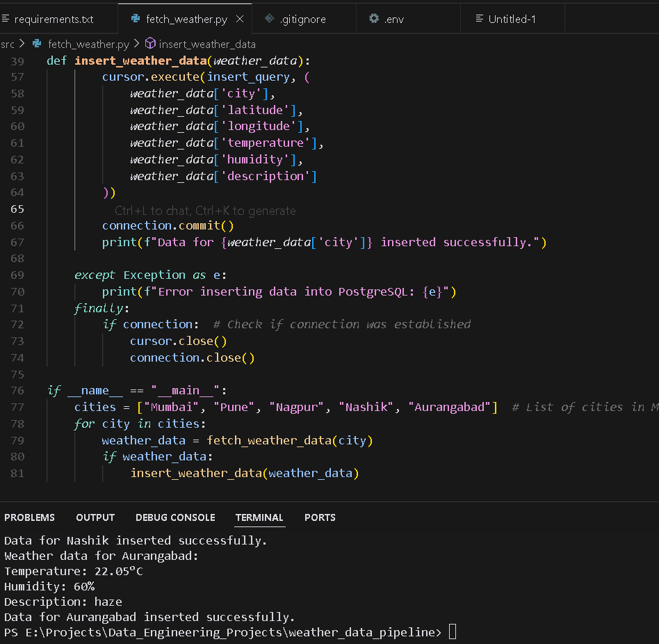The height and width of the screenshot is (644, 659).
Task: Close the fetch_weather.py tab
Action: pos(240,19)
